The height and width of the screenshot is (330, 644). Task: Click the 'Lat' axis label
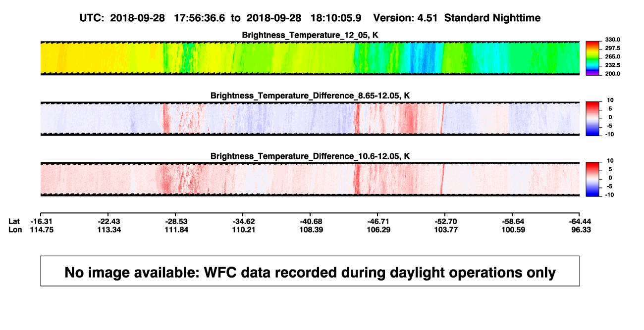(x=14, y=221)
